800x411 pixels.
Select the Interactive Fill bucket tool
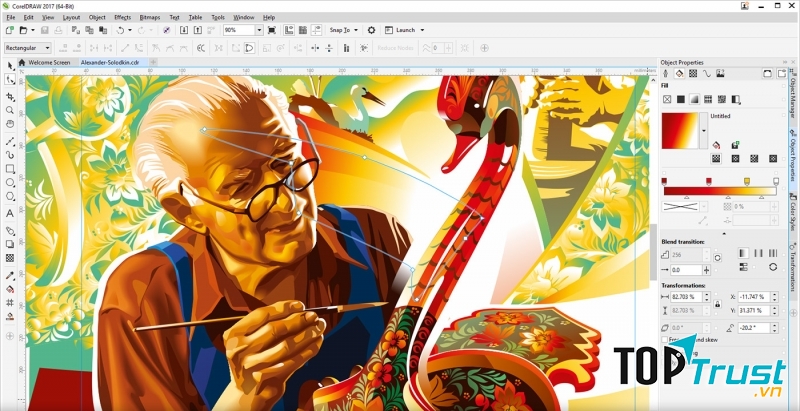point(10,289)
